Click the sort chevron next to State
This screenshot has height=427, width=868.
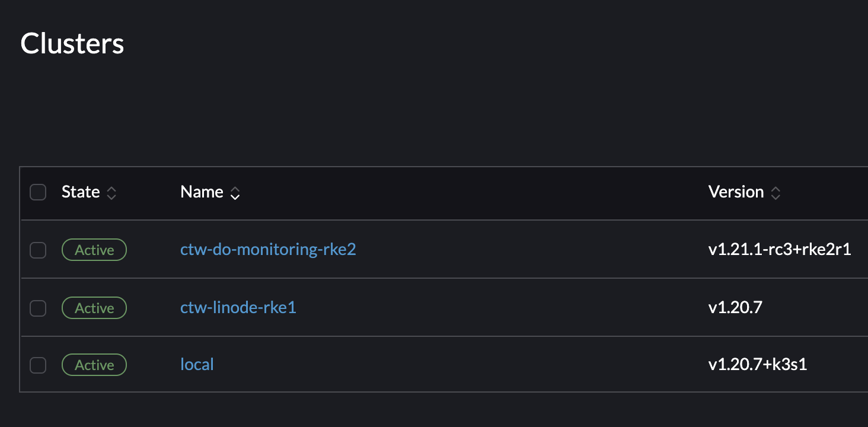(111, 192)
